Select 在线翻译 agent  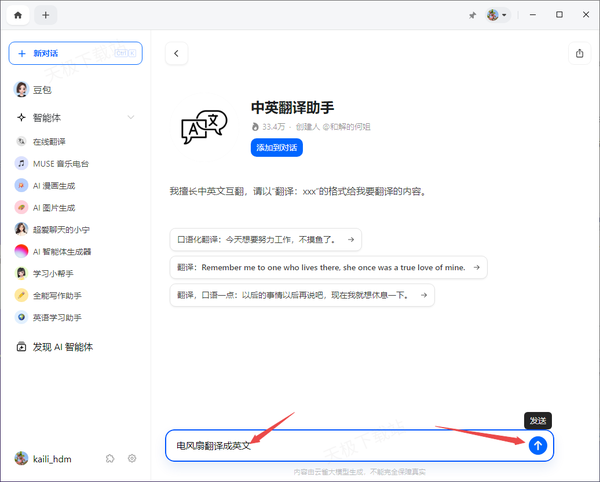pos(55,141)
